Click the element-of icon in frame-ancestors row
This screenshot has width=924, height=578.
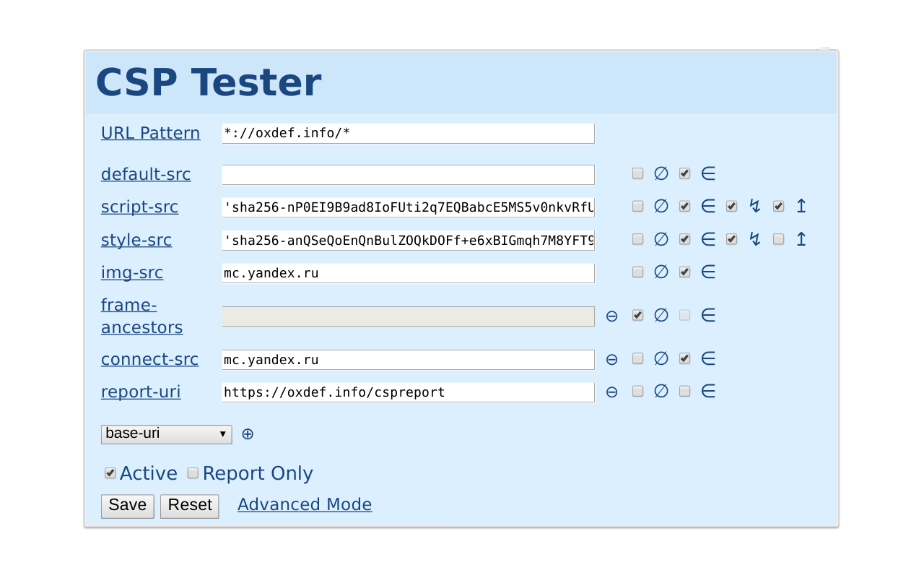708,315
